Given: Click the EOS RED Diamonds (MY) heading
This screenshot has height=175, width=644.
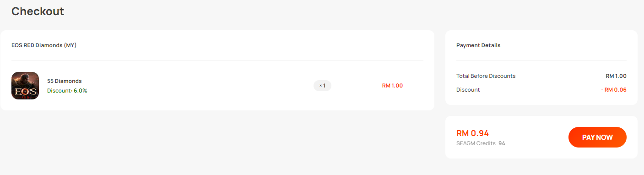Looking at the screenshot, I should 44,45.
